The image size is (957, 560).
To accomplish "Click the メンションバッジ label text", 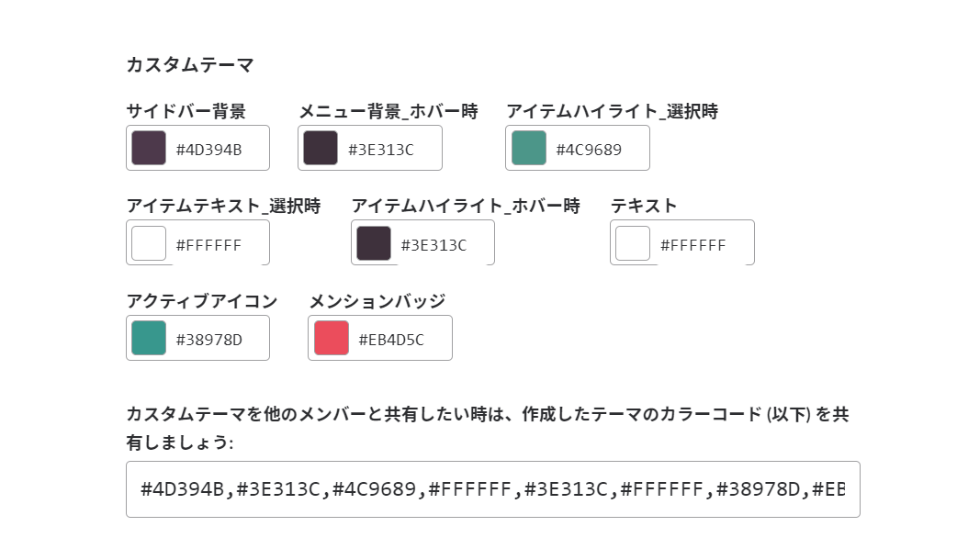I will pos(377,300).
